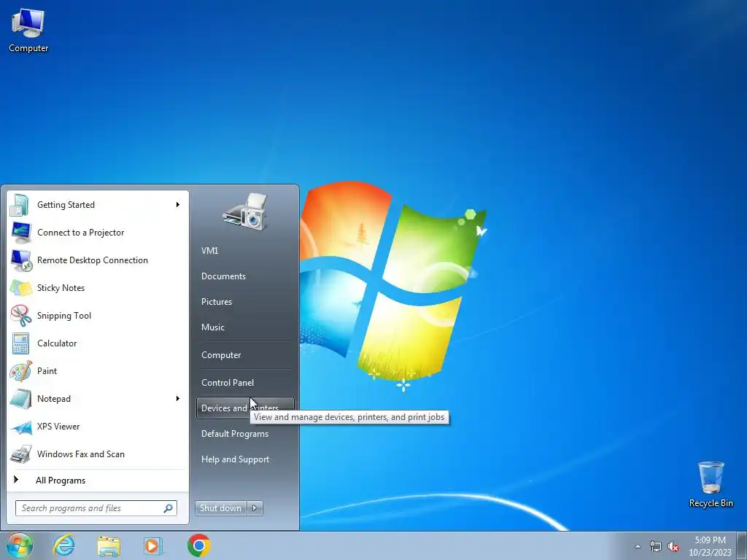Click the Shut down button

[x=220, y=508]
